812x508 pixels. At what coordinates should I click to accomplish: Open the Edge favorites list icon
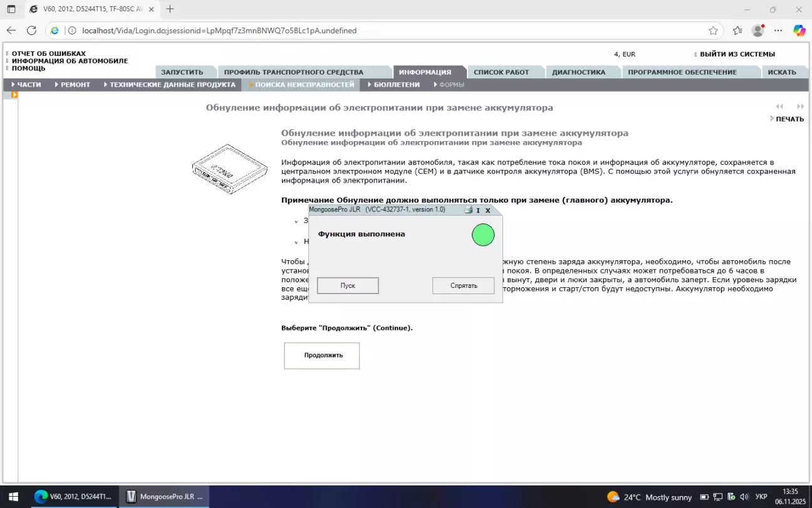tap(737, 30)
